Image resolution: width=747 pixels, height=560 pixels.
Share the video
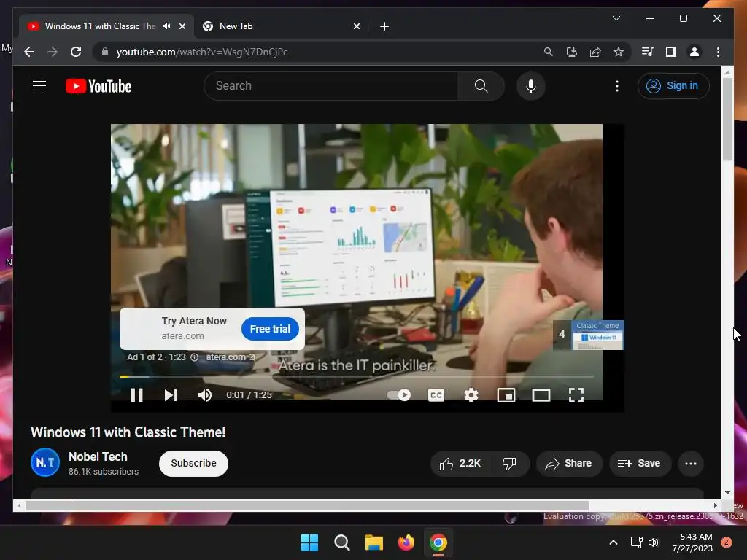(569, 463)
